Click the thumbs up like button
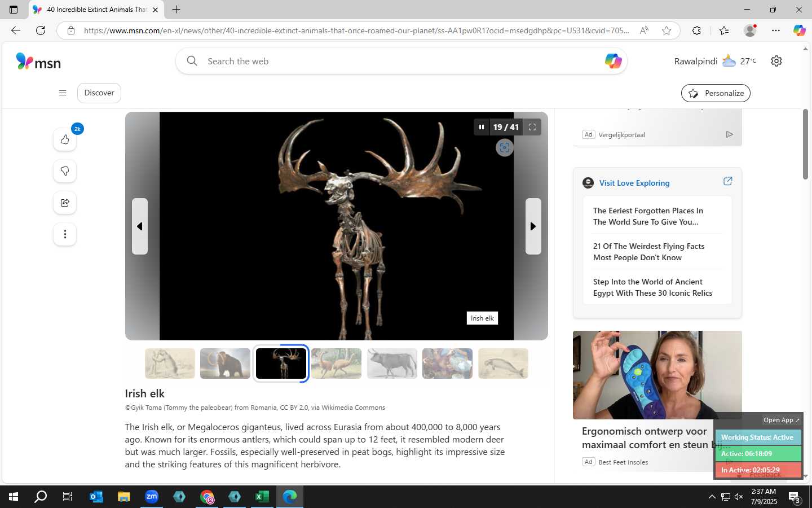The image size is (812, 508). coord(65,139)
